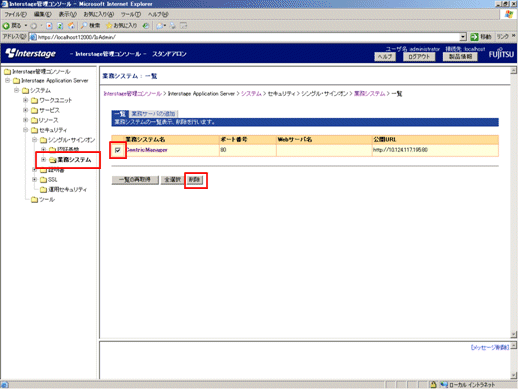Collapse the セキュリティ tree node
518x389 pixels.
point(25,130)
